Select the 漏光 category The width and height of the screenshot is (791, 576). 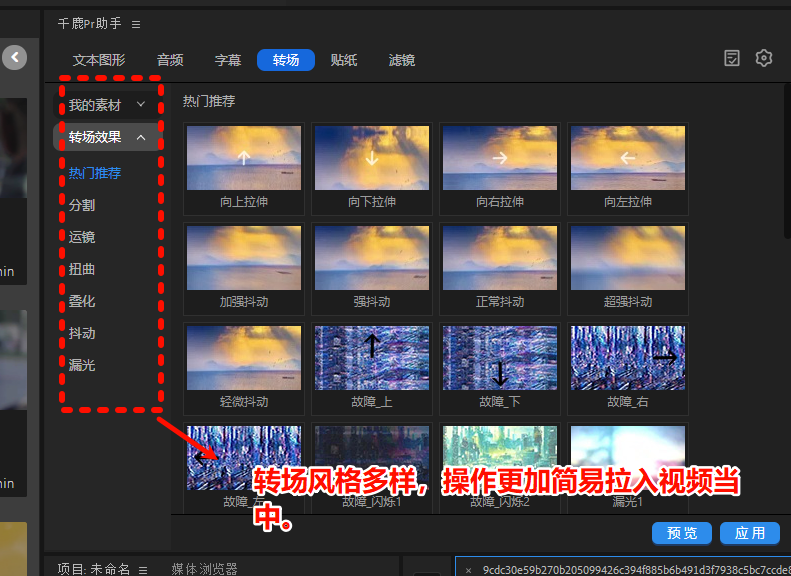click(x=82, y=365)
